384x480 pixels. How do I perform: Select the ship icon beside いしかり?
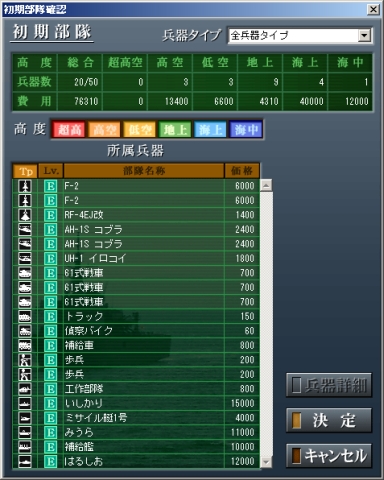coord(25,403)
